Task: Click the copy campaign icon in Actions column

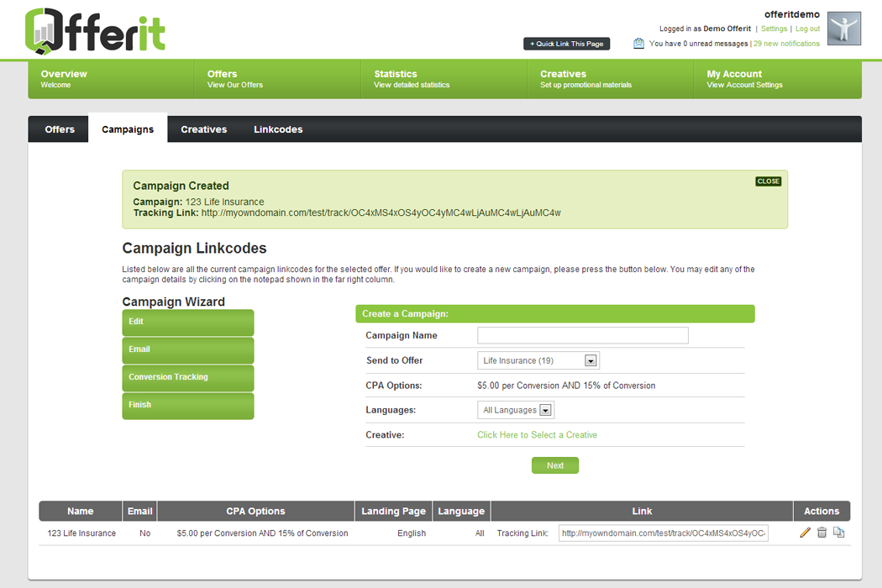Action: [838, 533]
